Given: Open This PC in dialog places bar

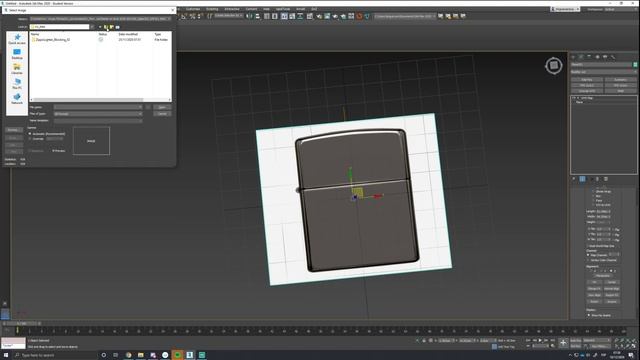Looking at the screenshot, I should 17,84.
